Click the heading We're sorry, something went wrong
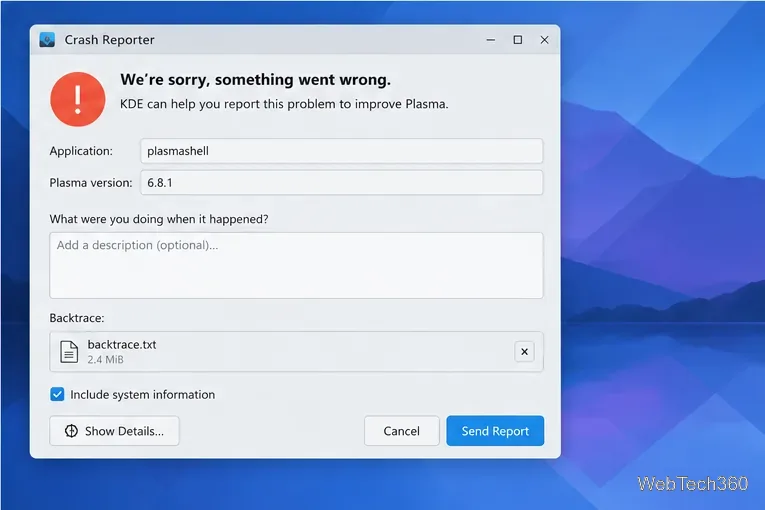Image resolution: width=765 pixels, height=510 pixels. [x=256, y=80]
